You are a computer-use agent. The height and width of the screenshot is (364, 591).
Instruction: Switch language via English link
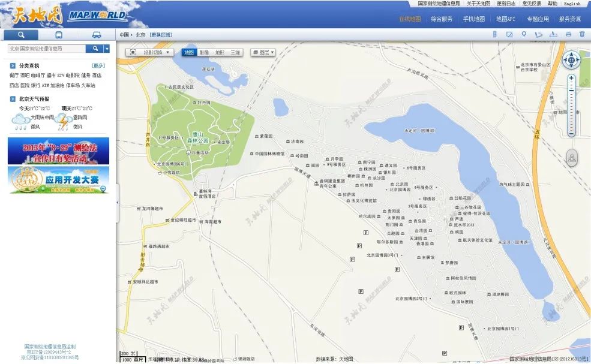tap(572, 4)
